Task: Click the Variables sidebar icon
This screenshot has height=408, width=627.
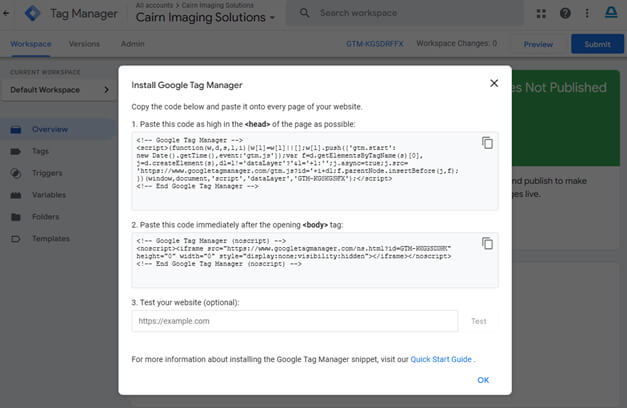Action: click(x=16, y=195)
